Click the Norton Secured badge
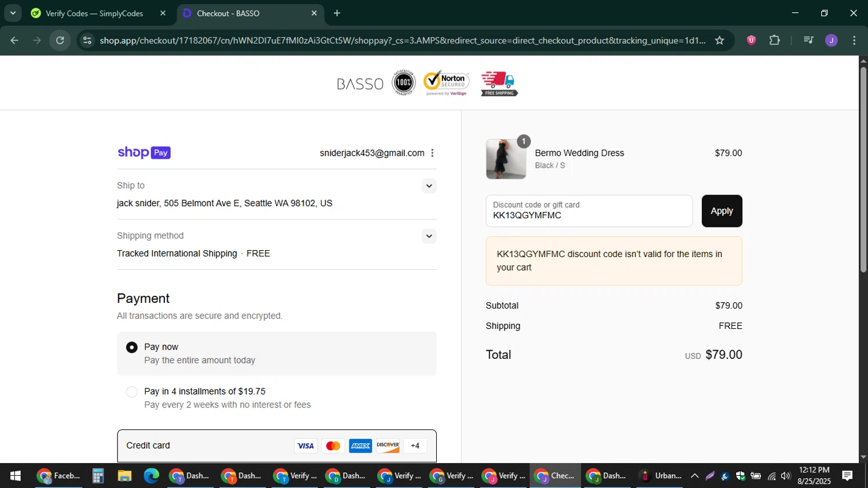868x488 pixels. [x=446, y=83]
